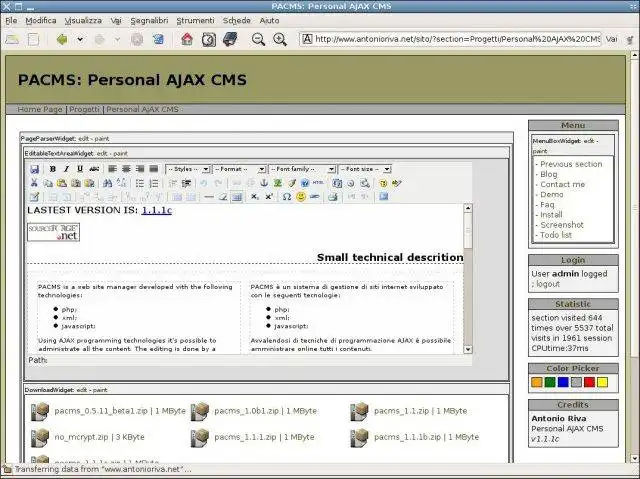This screenshot has height=479, width=640.
Task: Open the Visualizza menu
Action: pyautogui.click(x=83, y=20)
